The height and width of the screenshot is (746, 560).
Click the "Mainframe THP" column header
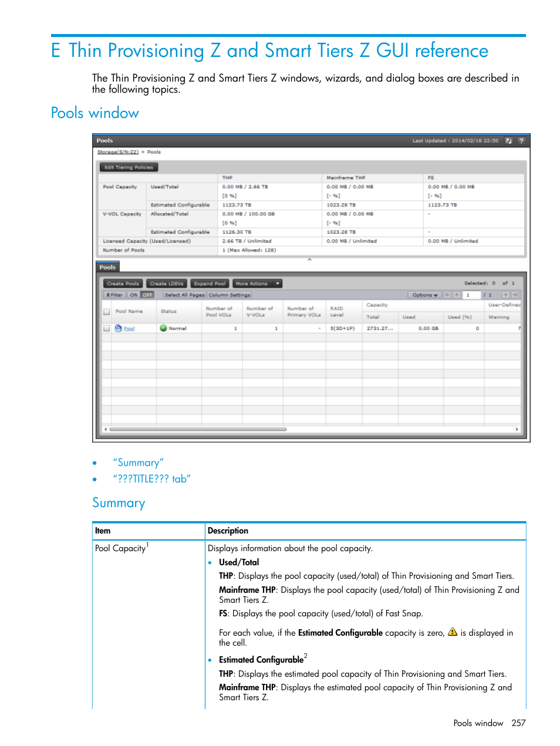[x=346, y=177]
